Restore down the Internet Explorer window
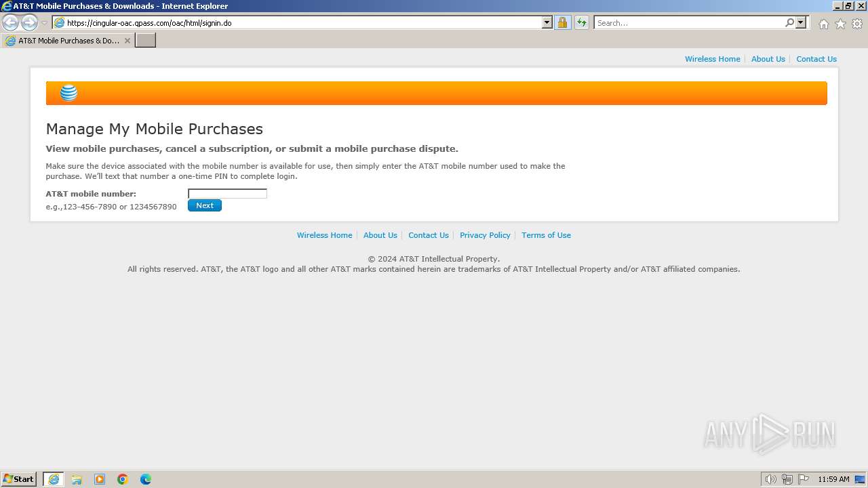Image resolution: width=868 pixels, height=488 pixels. pos(848,6)
